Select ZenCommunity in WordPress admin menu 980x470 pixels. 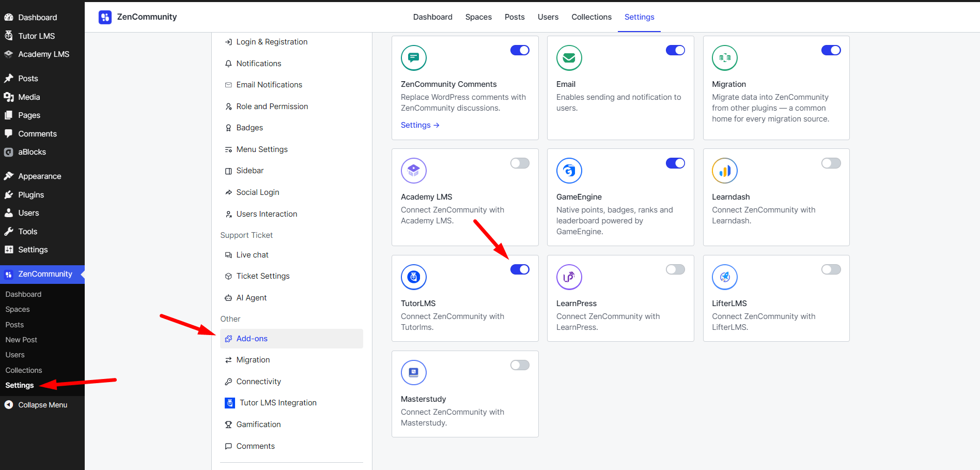pos(42,274)
